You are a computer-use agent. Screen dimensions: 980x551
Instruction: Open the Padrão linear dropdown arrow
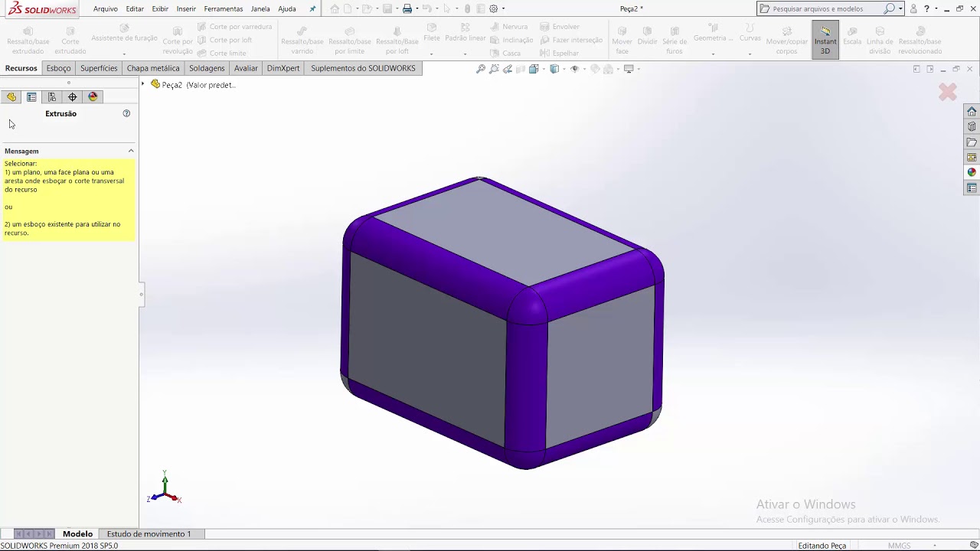[465, 54]
